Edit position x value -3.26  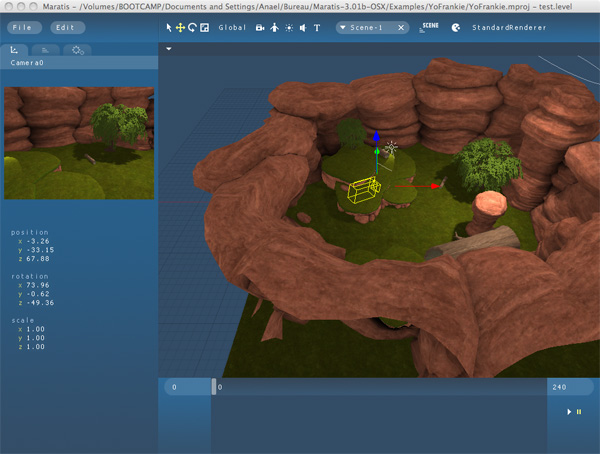tap(38, 241)
